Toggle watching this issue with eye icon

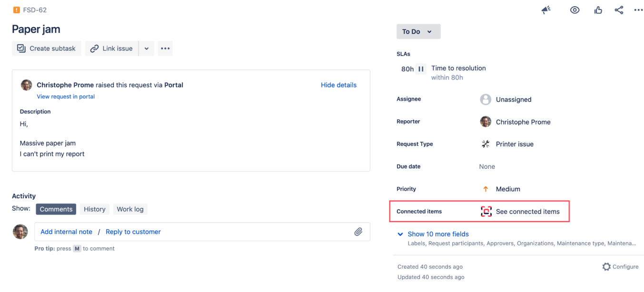[x=575, y=10]
